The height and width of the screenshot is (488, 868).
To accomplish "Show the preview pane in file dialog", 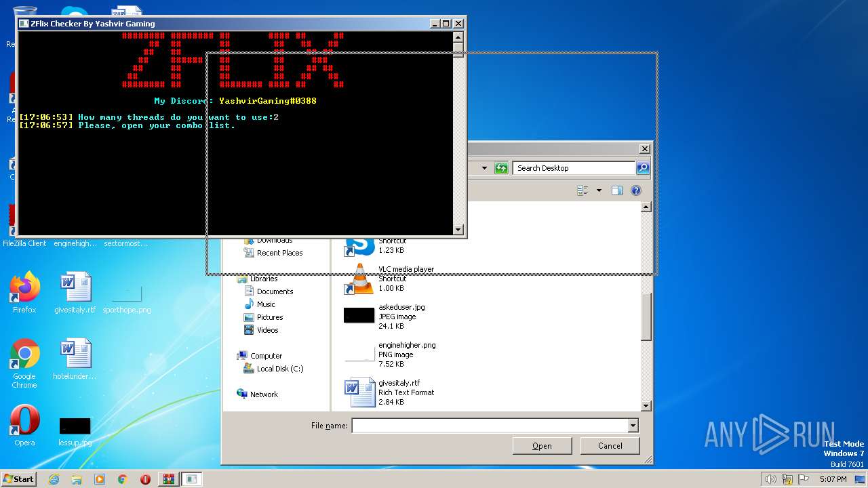I will [x=616, y=191].
